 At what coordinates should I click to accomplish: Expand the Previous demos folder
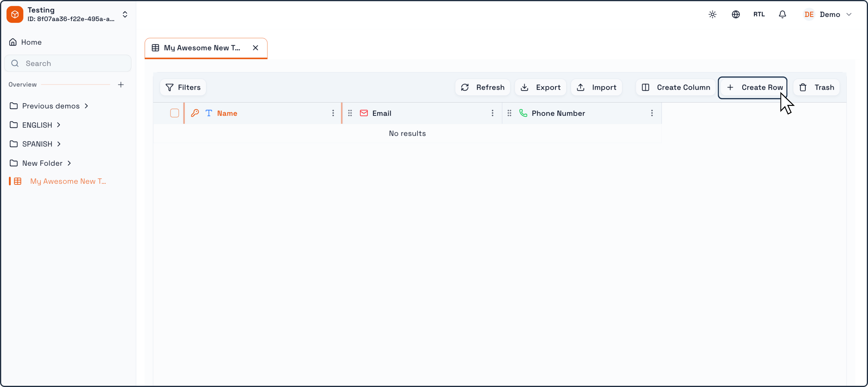click(49, 106)
